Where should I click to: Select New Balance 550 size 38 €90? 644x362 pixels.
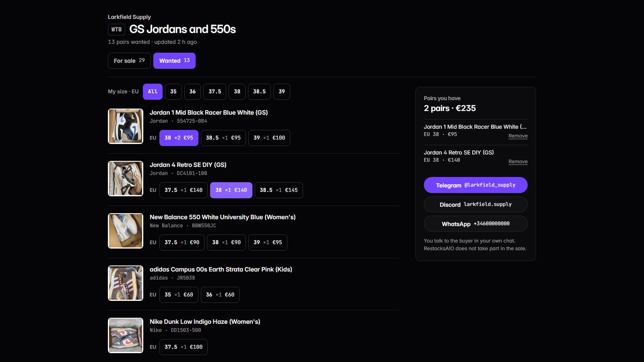[x=226, y=243]
